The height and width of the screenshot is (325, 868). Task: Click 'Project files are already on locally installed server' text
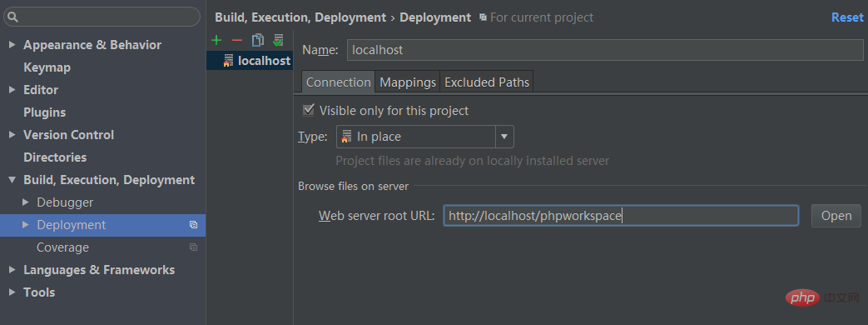pos(472,161)
